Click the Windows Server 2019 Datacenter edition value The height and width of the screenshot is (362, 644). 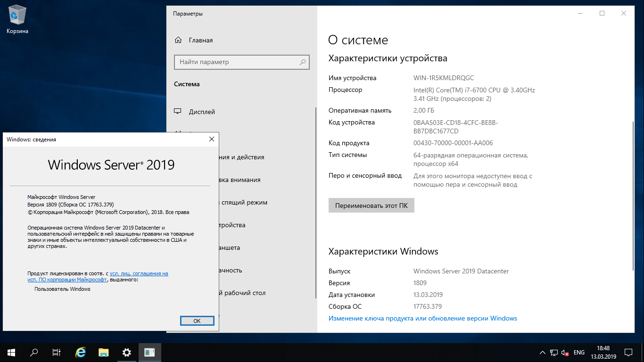click(x=461, y=271)
